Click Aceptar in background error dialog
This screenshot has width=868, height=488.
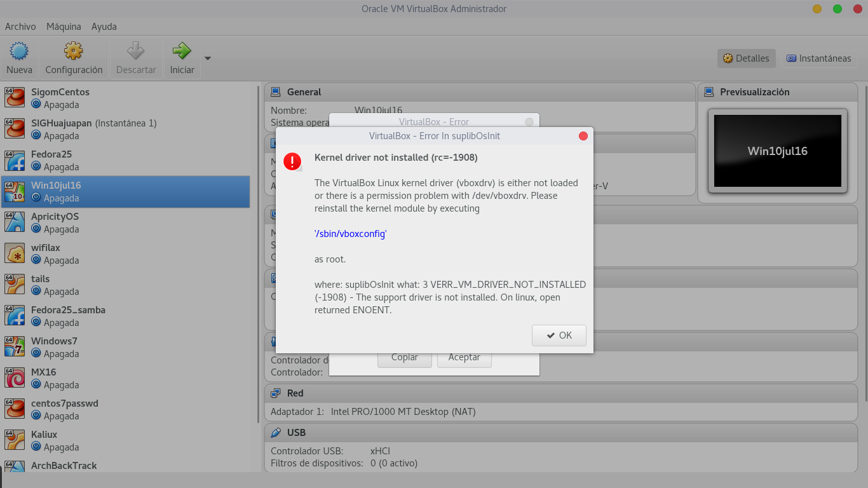coord(465,358)
